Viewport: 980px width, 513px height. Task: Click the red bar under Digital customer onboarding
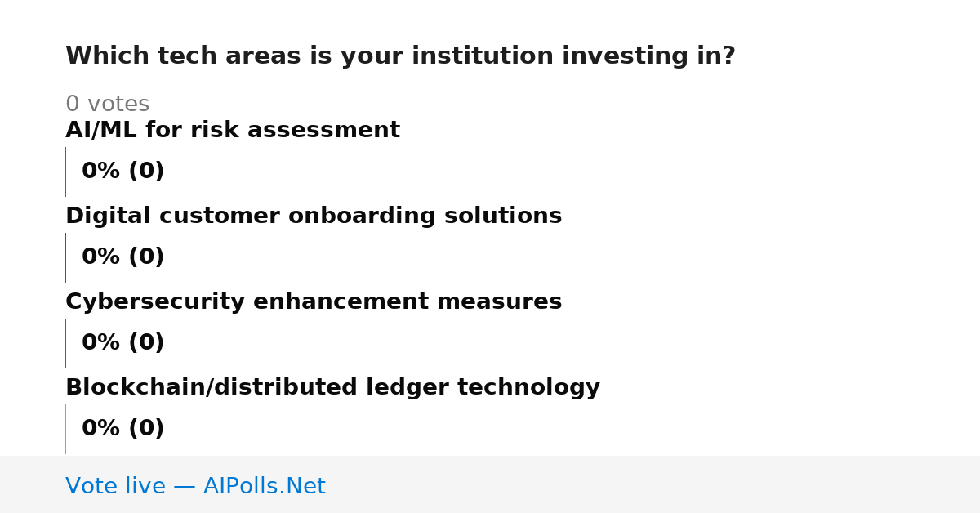tap(65, 257)
